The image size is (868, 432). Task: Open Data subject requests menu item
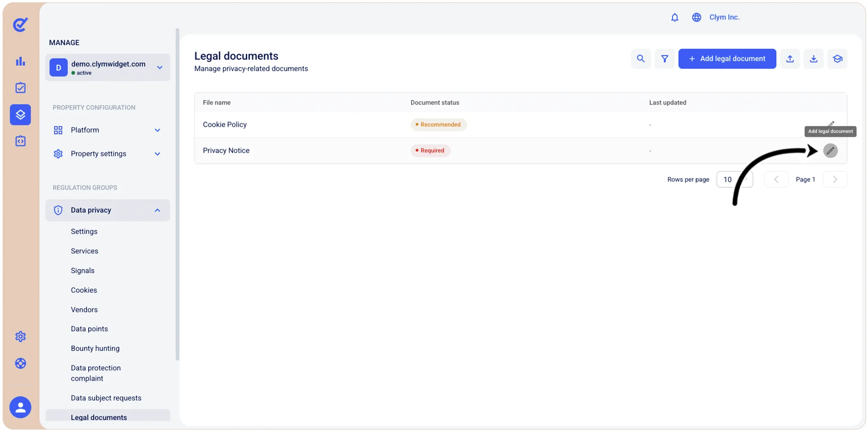click(106, 398)
